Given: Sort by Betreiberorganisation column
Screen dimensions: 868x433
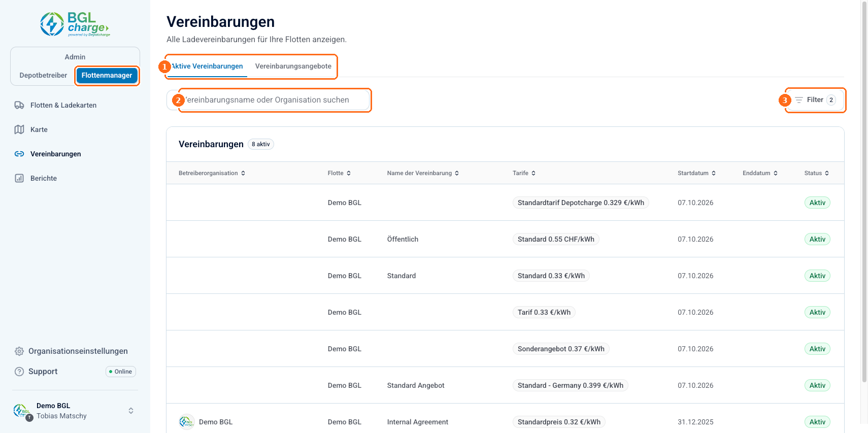Looking at the screenshot, I should coord(212,173).
